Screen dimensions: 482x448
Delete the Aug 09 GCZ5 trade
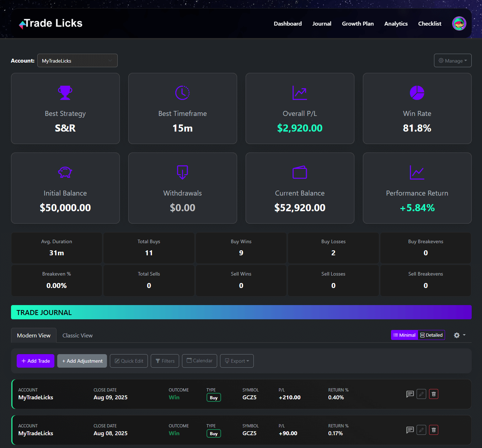click(433, 394)
